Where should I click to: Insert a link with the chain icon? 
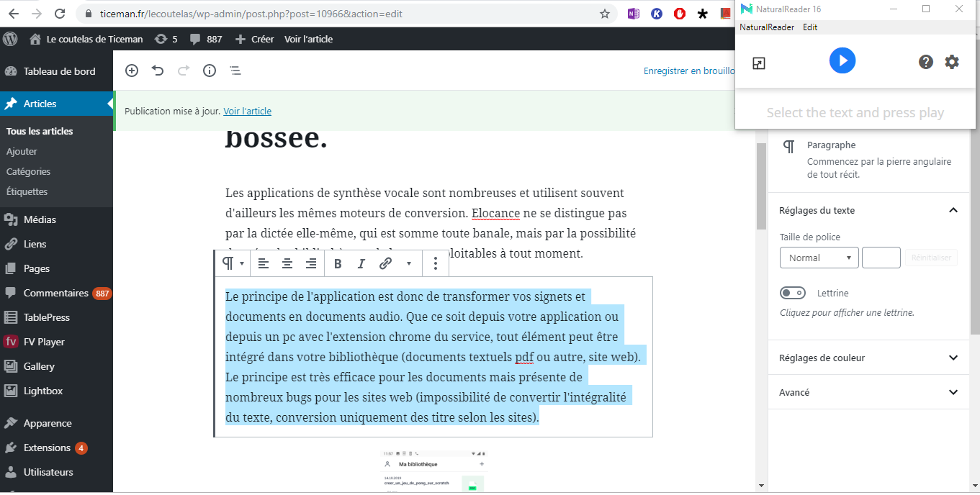tap(385, 263)
